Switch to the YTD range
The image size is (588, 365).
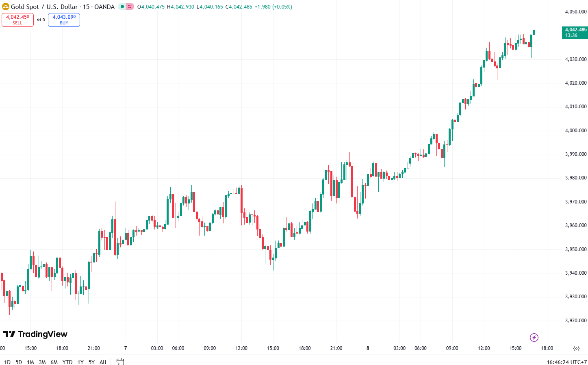click(67, 362)
